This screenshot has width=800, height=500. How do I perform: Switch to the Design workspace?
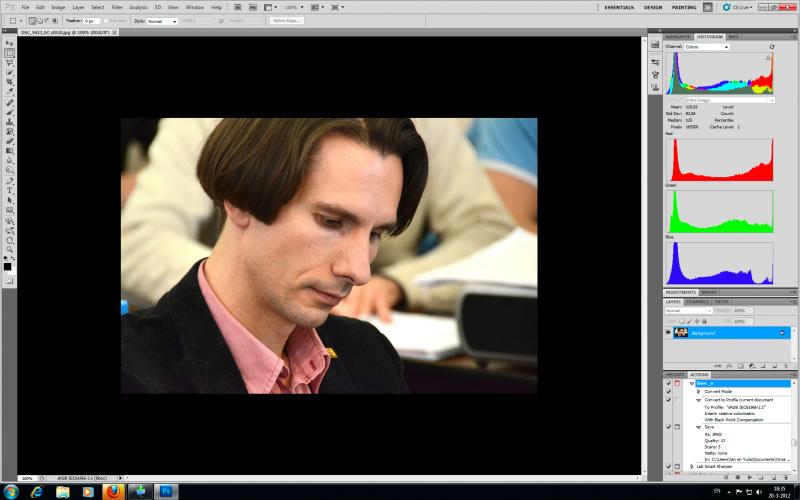pyautogui.click(x=653, y=7)
